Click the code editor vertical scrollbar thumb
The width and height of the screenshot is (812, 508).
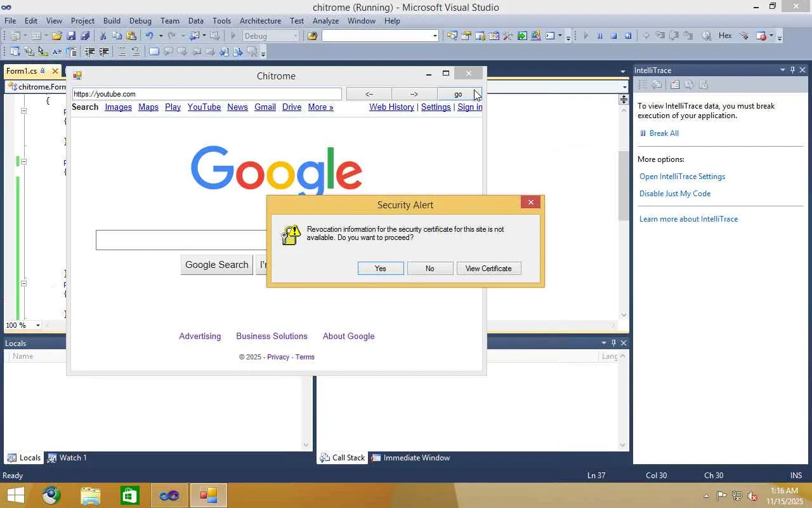(624, 186)
